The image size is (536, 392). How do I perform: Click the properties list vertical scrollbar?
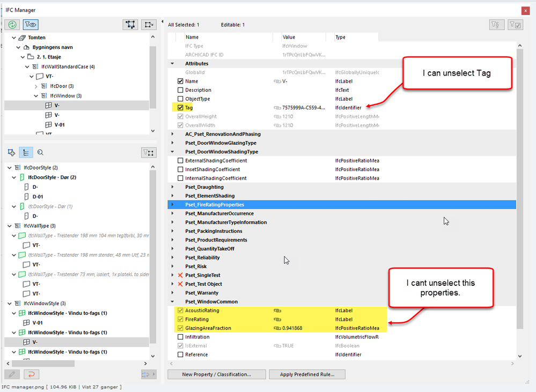click(x=519, y=189)
